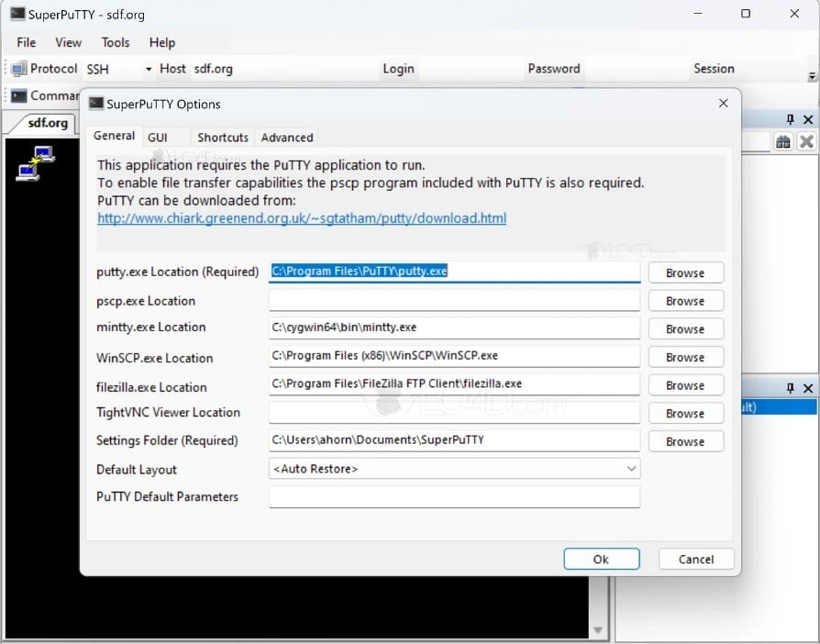Browse for pscp.exe location

685,301
